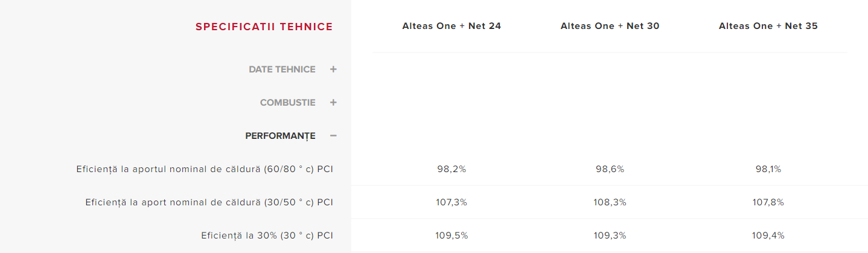
Task: Select the Alteas One + Net 35 column header
Action: (x=768, y=26)
